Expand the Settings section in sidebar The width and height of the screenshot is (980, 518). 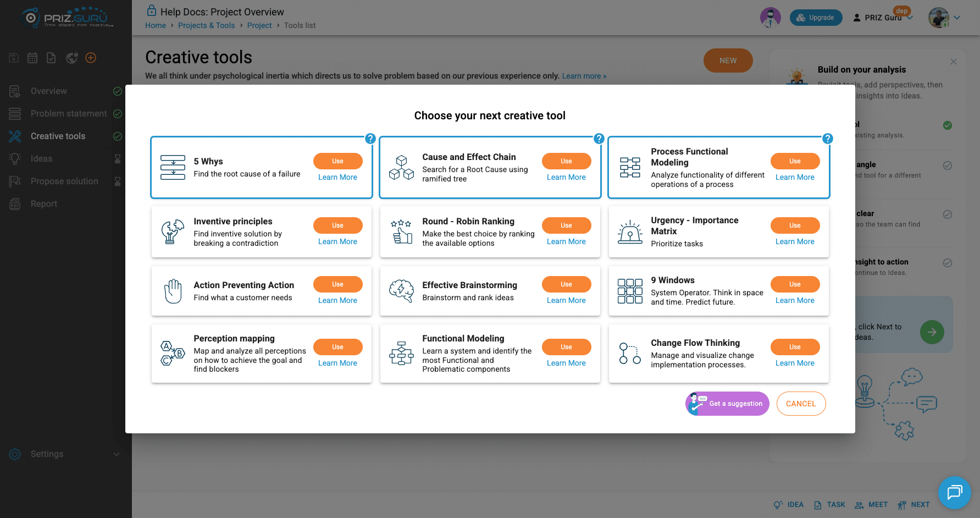65,454
